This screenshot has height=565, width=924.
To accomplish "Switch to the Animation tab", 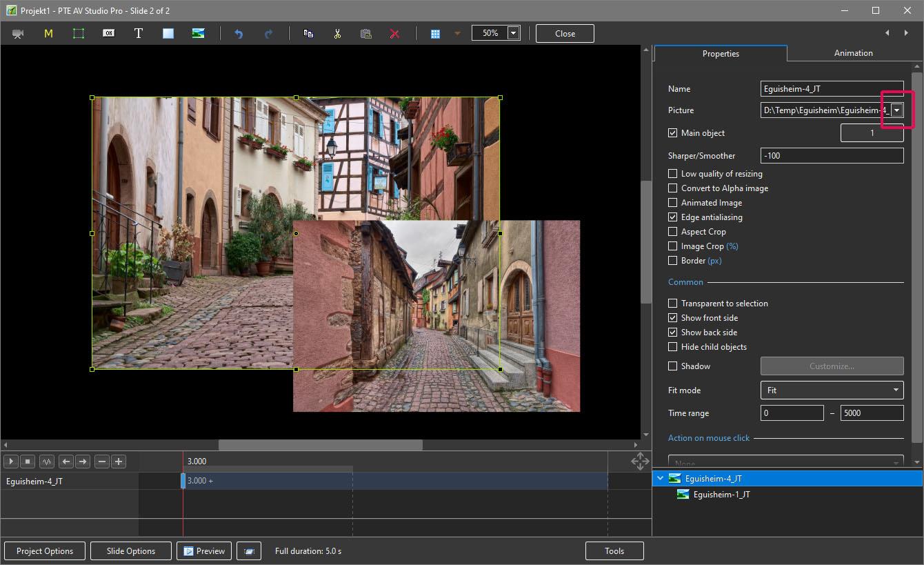I will pyautogui.click(x=853, y=53).
